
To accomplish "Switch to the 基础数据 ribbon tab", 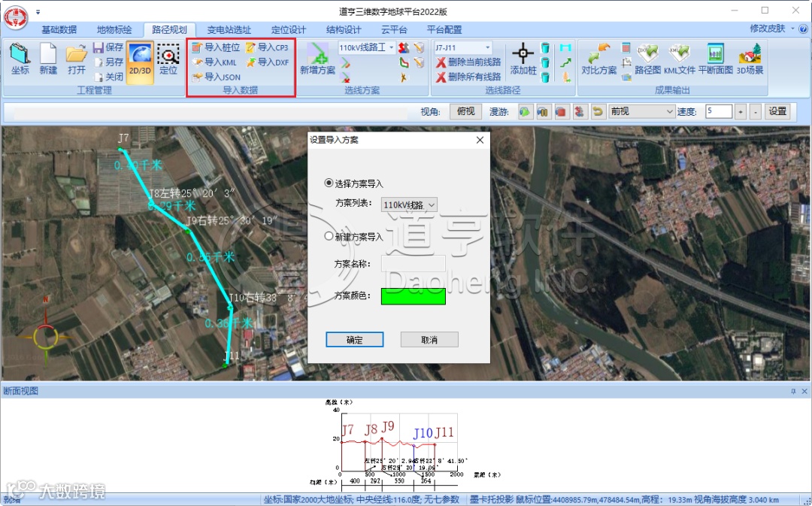I will click(59, 29).
